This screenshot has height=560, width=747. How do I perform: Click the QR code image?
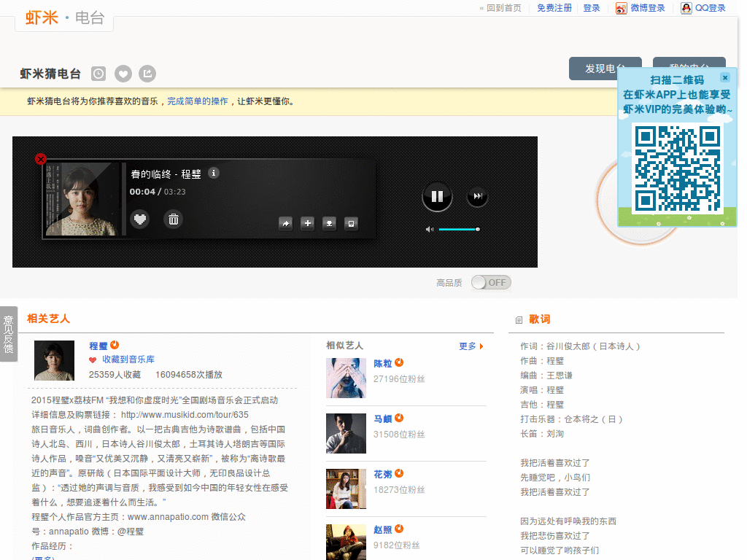(x=677, y=168)
